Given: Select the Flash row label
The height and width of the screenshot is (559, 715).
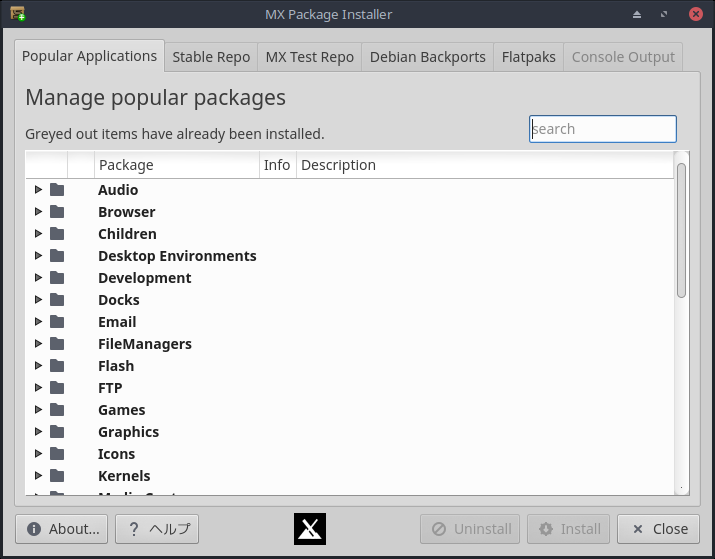Looking at the screenshot, I should click(116, 366).
